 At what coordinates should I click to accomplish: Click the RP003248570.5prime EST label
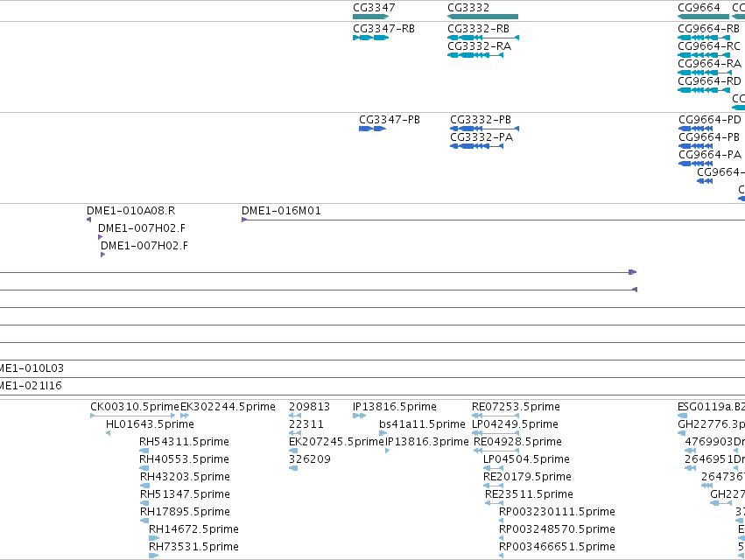point(557,529)
